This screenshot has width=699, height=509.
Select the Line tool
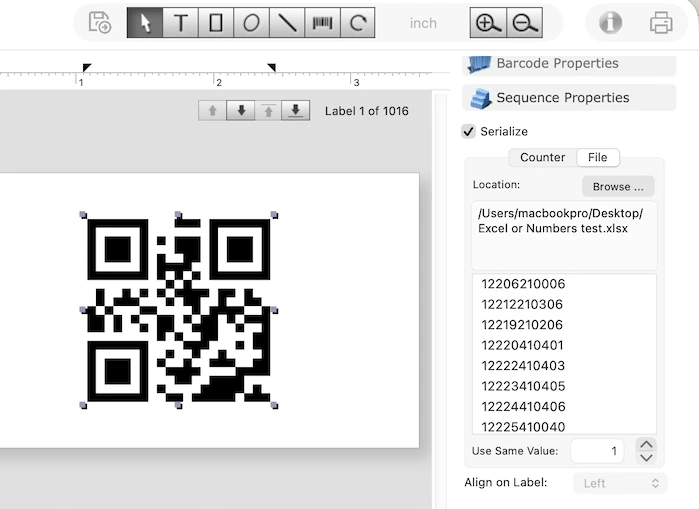point(287,23)
